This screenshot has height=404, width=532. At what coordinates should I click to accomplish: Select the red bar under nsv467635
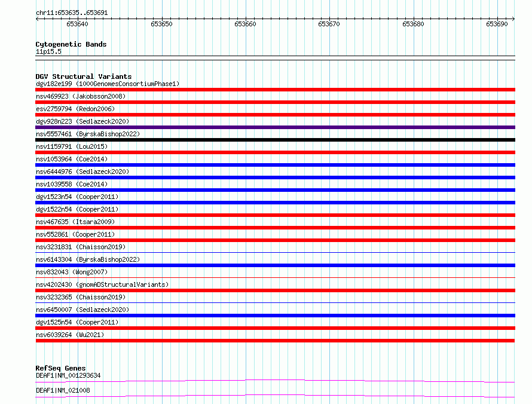tap(275, 228)
